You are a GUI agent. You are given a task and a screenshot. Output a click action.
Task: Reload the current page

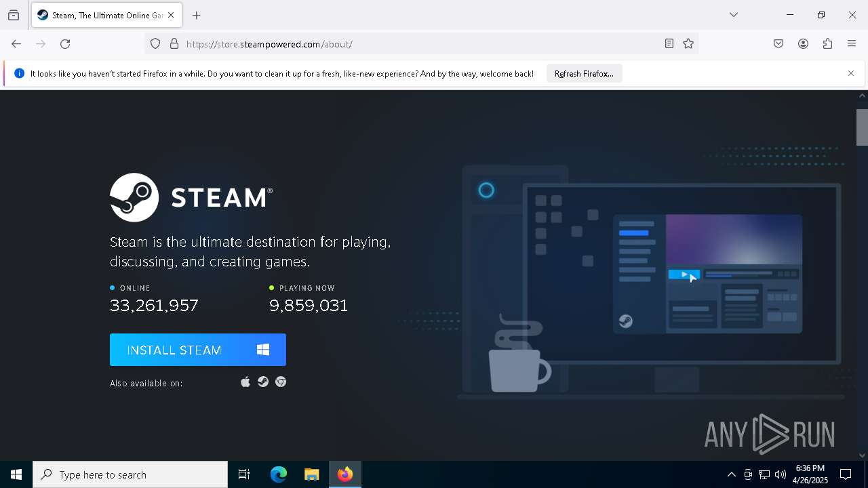point(65,44)
